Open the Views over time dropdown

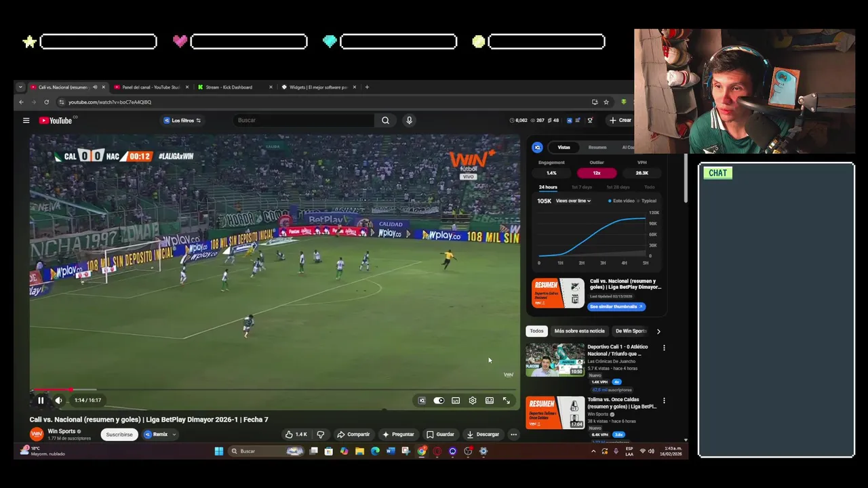point(573,201)
